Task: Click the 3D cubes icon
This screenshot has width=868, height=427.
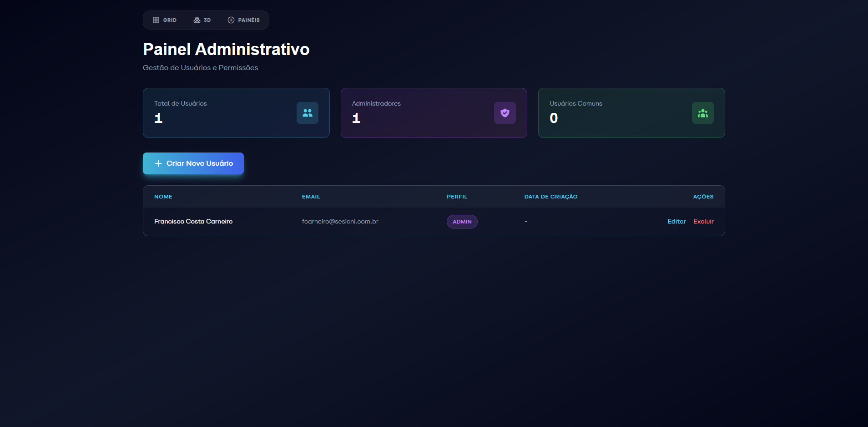Action: (197, 20)
